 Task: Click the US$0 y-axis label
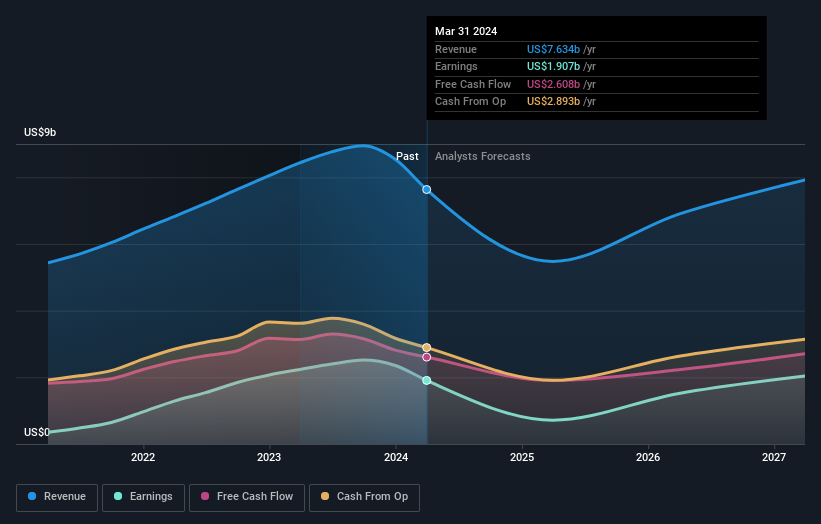(37, 432)
